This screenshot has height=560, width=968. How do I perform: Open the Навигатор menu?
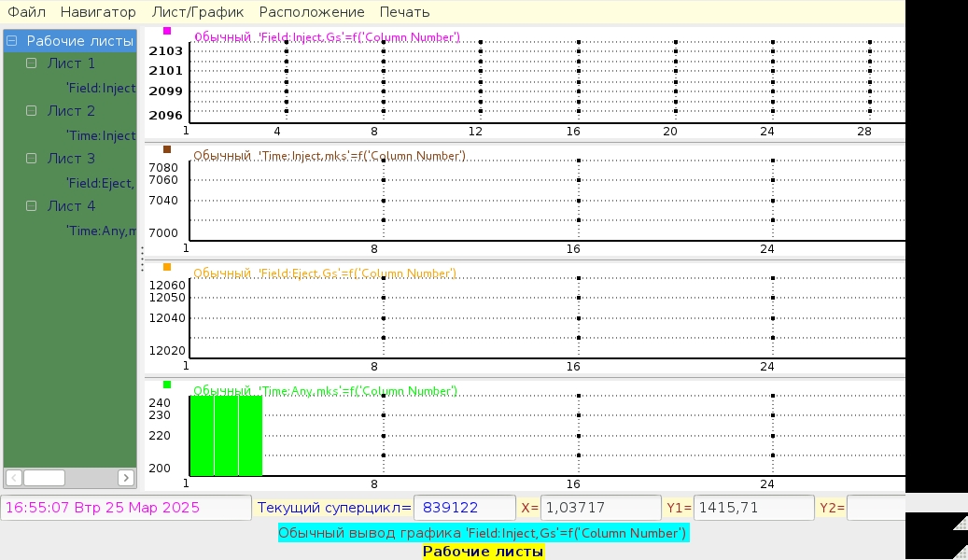pyautogui.click(x=98, y=12)
